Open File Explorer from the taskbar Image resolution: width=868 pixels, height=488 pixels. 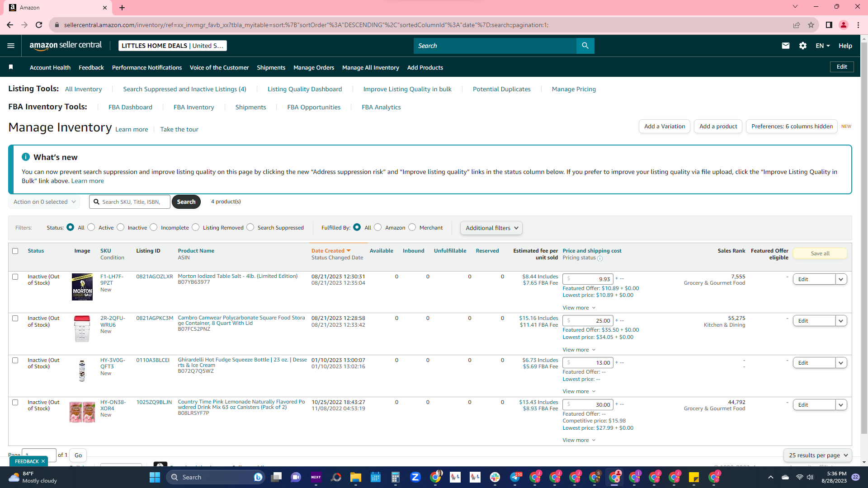pos(355,477)
